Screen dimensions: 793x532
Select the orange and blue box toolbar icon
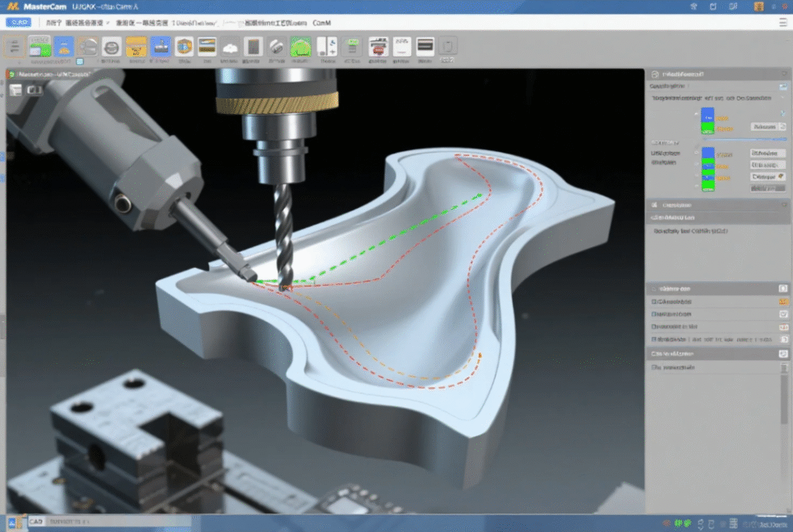184,47
